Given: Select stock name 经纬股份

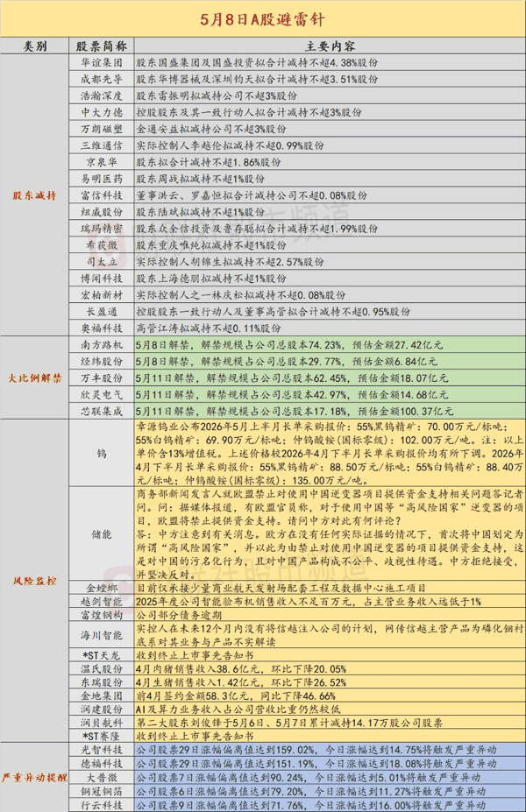Looking at the screenshot, I should tap(102, 362).
